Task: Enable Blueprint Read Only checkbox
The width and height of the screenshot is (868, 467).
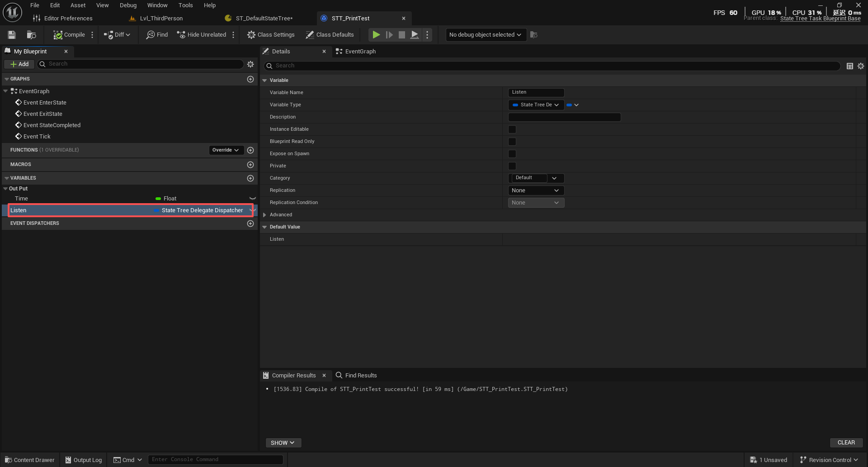Action: tap(512, 142)
